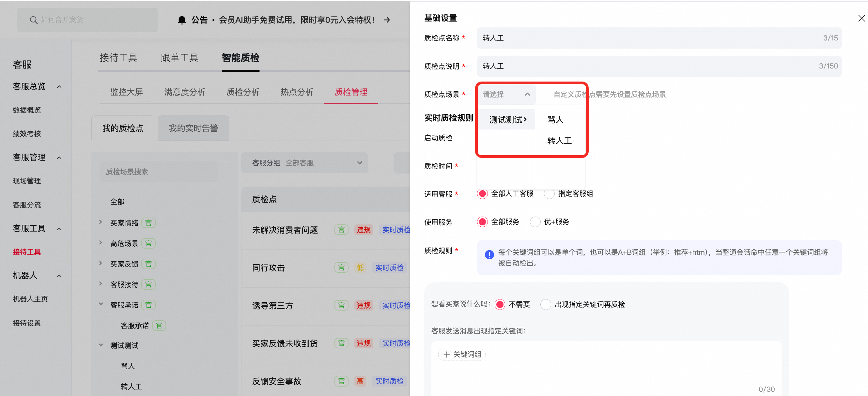This screenshot has width=868, height=396.
Task: Open 接待工具 in the left sidebar
Action: coord(27,252)
